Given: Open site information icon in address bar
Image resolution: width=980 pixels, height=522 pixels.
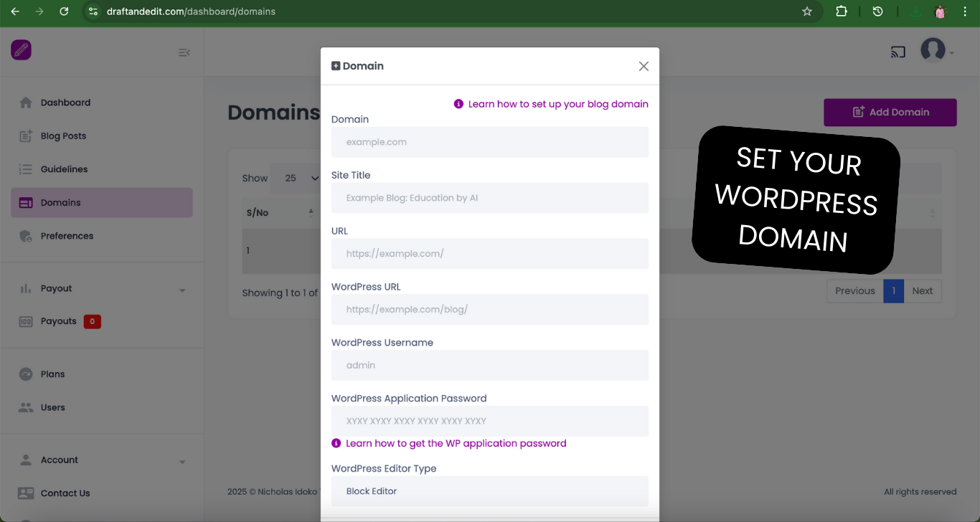Looking at the screenshot, I should pos(93,11).
